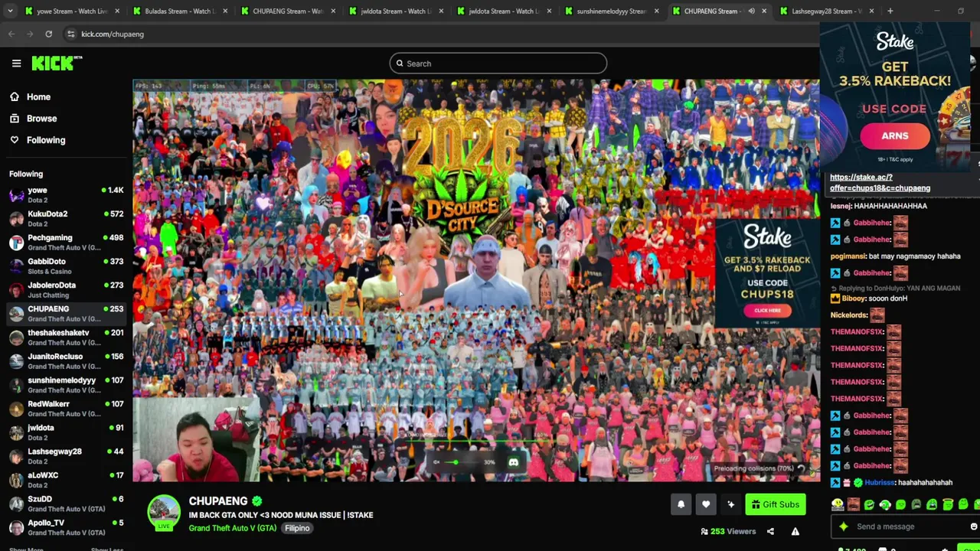Open GabbiDoto channel in sidebar
The image size is (980, 551).
(67, 266)
